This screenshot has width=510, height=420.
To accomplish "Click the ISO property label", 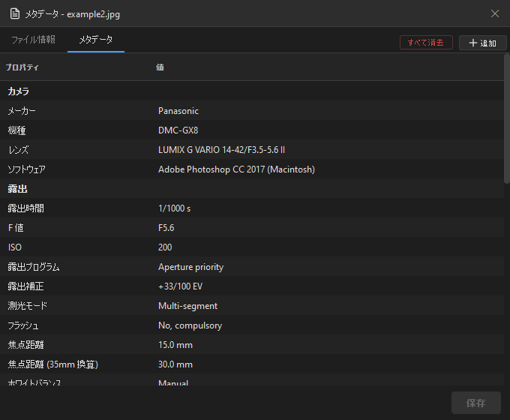I will pos(15,247).
